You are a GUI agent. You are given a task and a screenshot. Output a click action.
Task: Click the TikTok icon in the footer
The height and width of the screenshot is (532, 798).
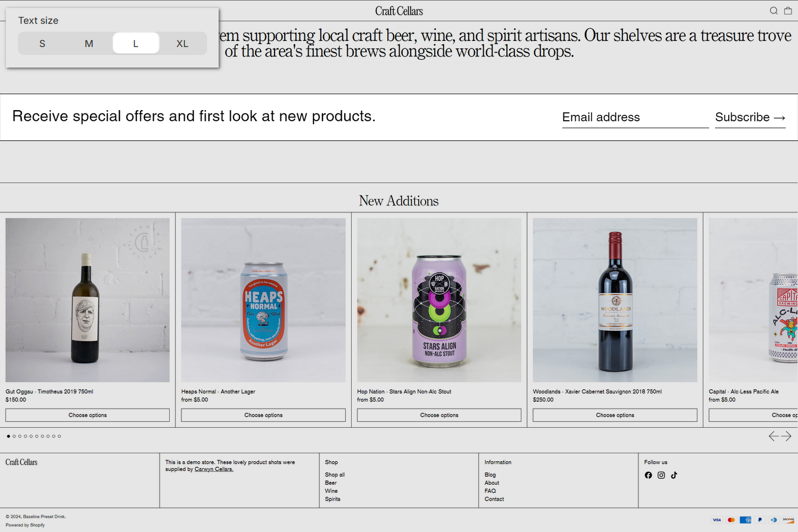pos(674,475)
